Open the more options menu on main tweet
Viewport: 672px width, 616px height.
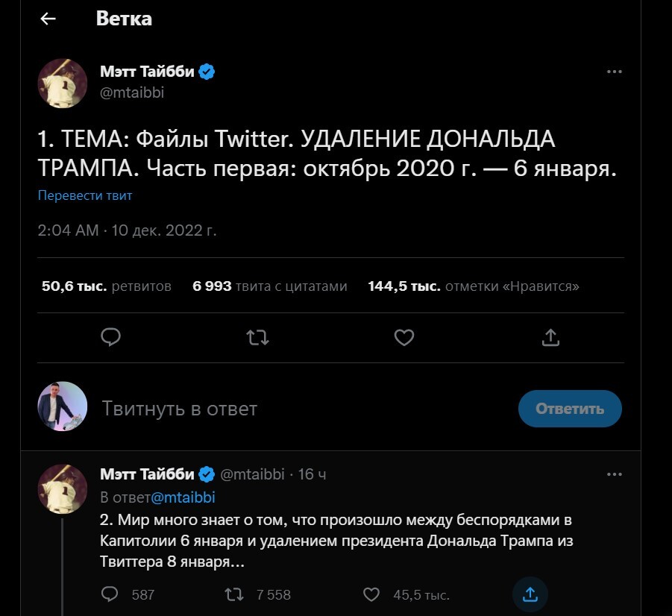click(614, 72)
